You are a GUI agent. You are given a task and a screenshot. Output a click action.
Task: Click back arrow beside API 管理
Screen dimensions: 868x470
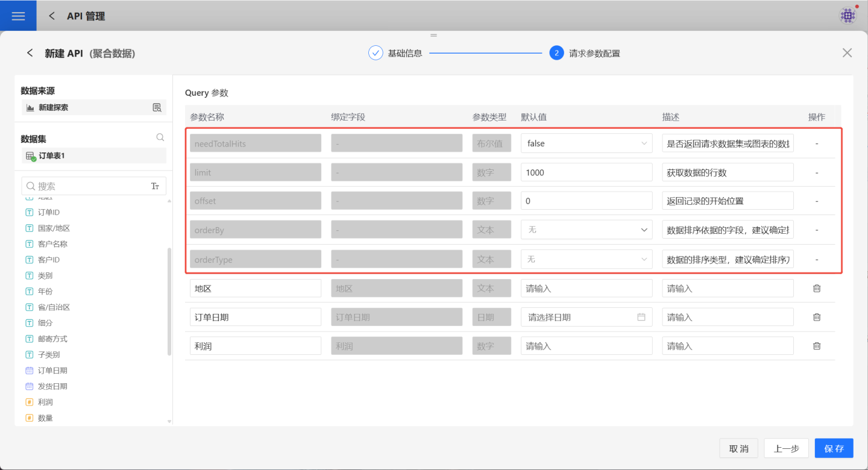click(x=52, y=16)
